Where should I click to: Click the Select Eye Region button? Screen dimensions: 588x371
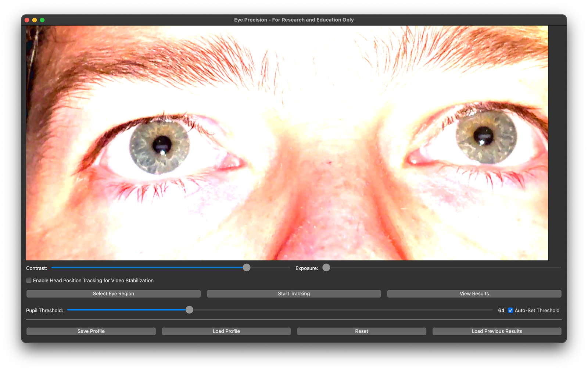[x=113, y=293]
